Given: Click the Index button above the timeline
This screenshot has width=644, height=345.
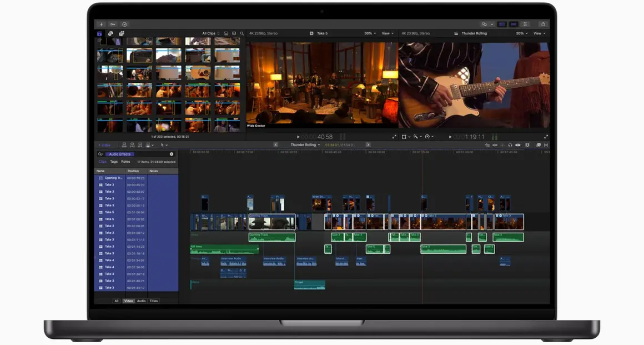Looking at the screenshot, I should pos(104,145).
